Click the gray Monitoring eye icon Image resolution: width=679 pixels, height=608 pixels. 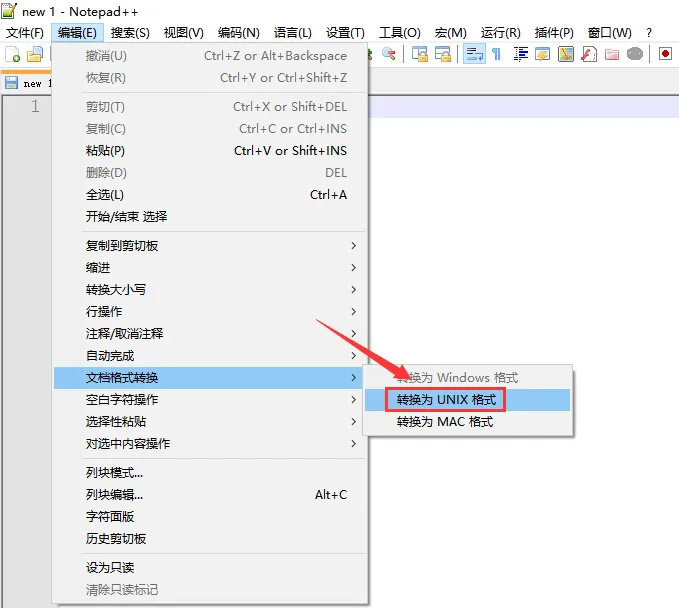click(635, 54)
